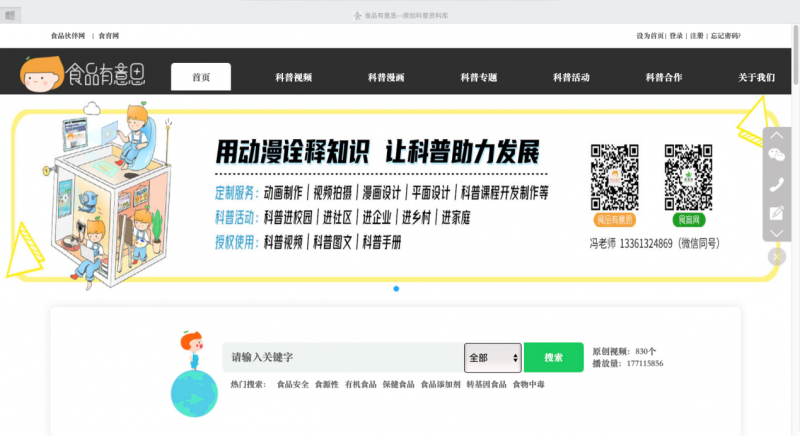800x436 pixels.
Task: Expand the 全部 category dropdown
Action: click(492, 357)
